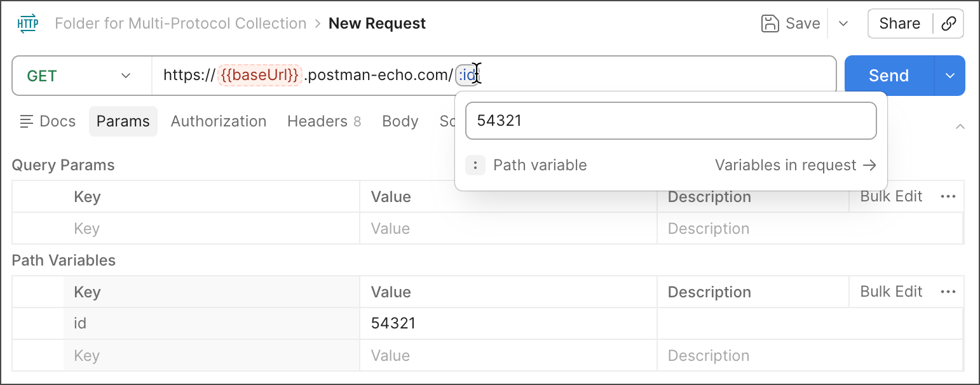Click the 54321 value input in popup
The height and width of the screenshot is (385, 980).
[670, 121]
